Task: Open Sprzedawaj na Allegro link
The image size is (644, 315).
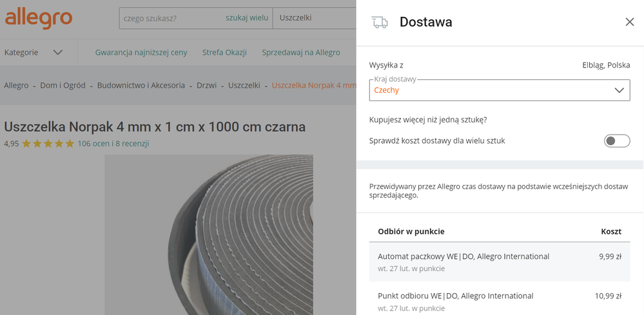Action: click(x=301, y=53)
